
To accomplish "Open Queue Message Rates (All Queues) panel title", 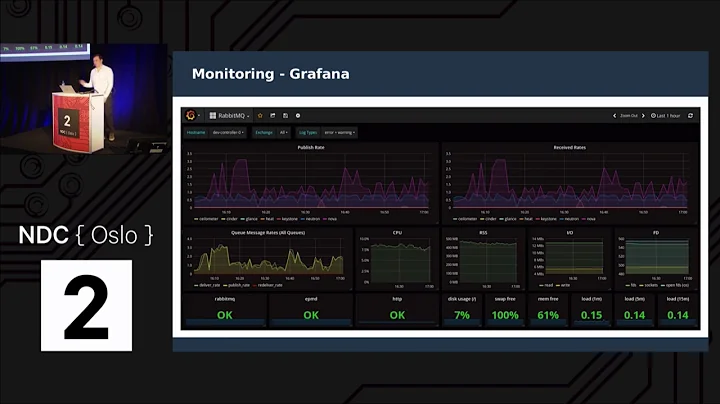I will pyautogui.click(x=268, y=233).
